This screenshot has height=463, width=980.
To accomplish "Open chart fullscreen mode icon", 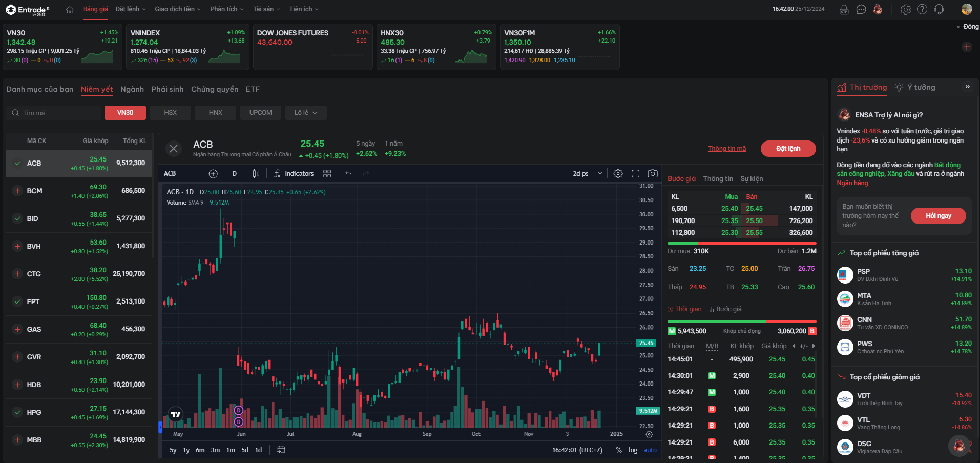I will (635, 174).
